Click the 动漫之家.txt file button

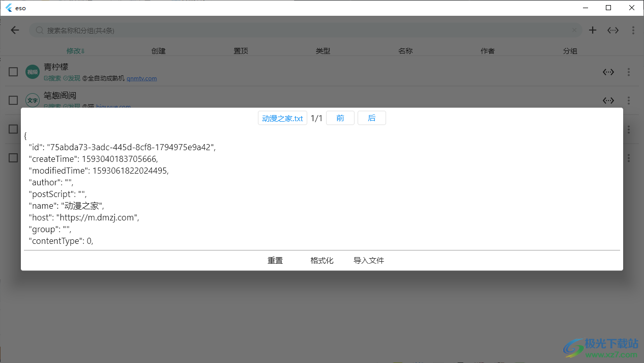pyautogui.click(x=282, y=118)
